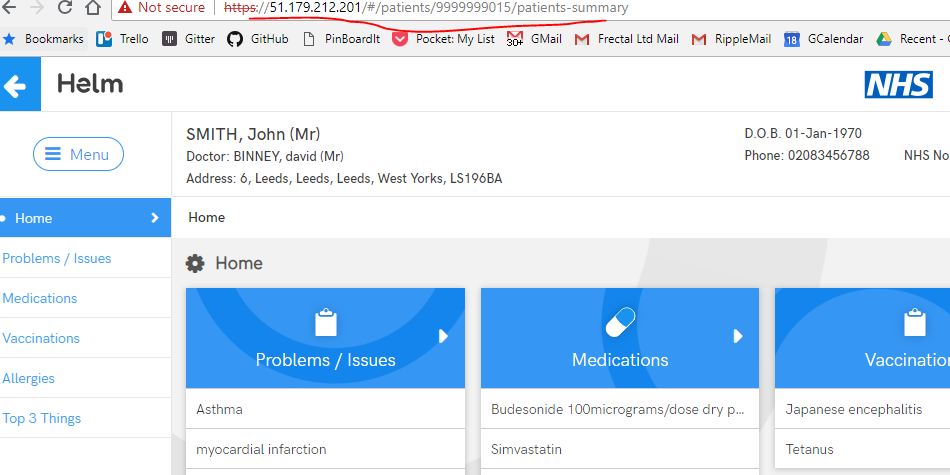The width and height of the screenshot is (950, 475).
Task: Go to browser home page icon
Action: [x=92, y=7]
